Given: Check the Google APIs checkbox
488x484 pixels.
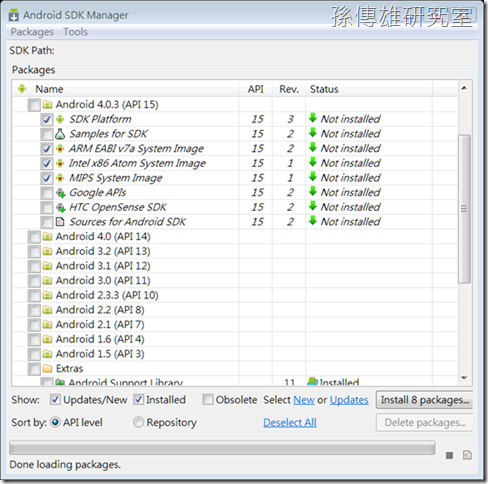Looking at the screenshot, I should coord(47,193).
